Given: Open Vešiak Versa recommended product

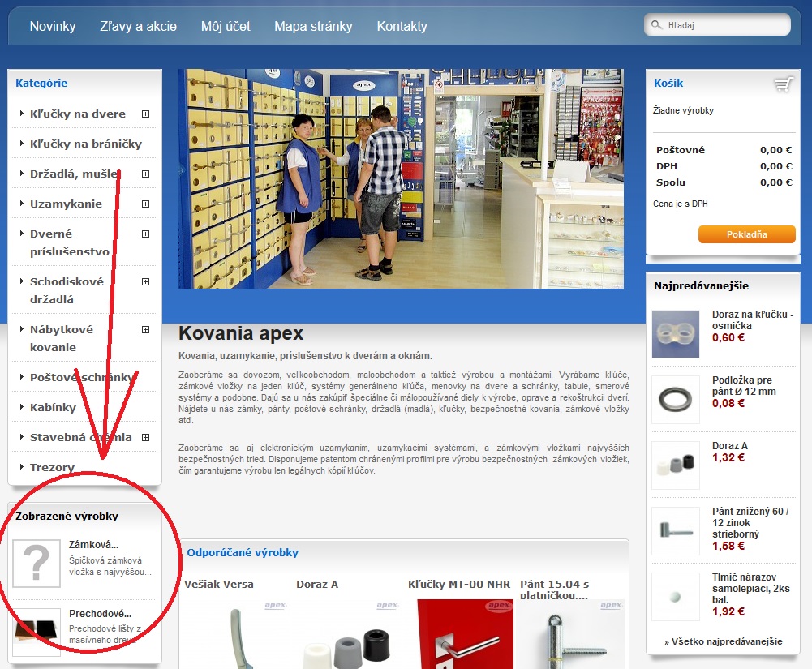Looking at the screenshot, I should point(219,585).
